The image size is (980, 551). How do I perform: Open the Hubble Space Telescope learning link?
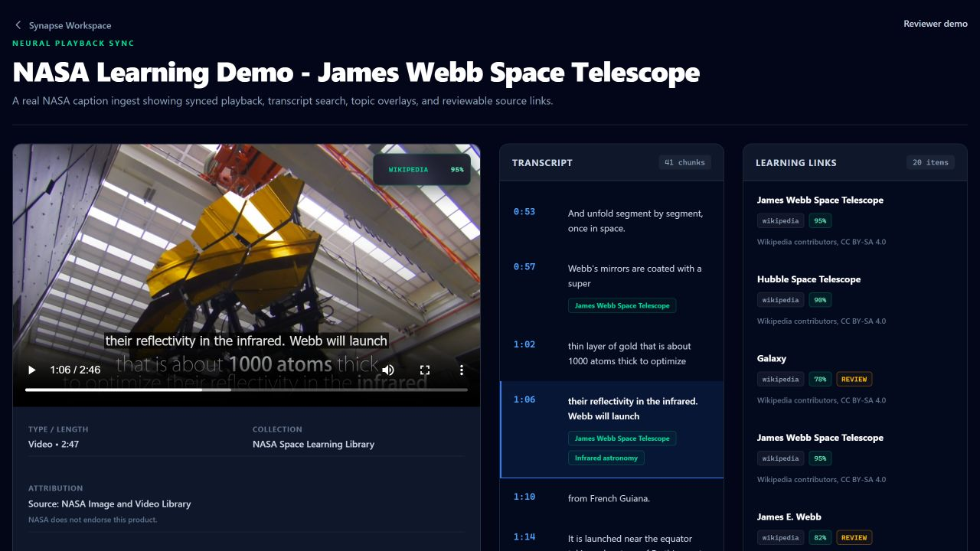pyautogui.click(x=808, y=279)
